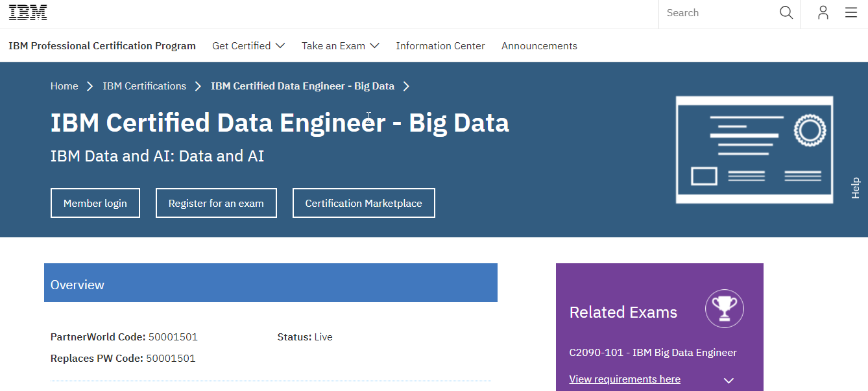Click the Member login button
868x391 pixels.
pos(95,203)
